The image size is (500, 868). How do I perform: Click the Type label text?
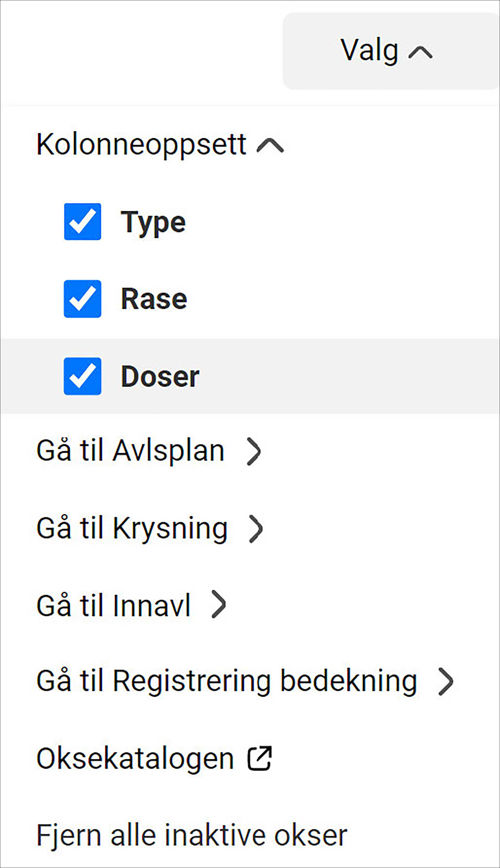[x=153, y=223]
